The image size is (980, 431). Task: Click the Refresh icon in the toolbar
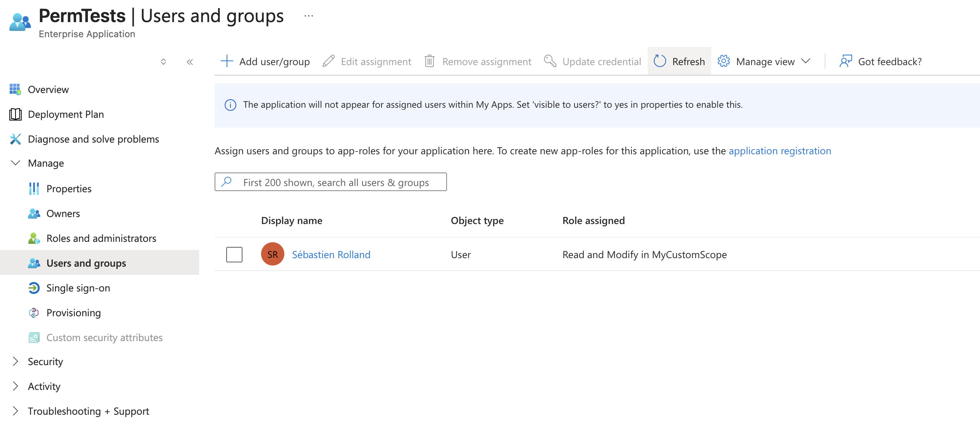pyautogui.click(x=660, y=61)
